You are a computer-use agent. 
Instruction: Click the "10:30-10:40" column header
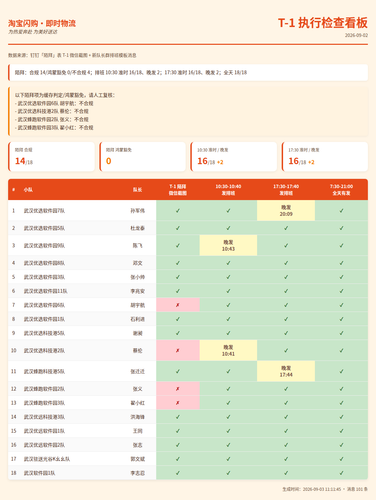[228, 190]
